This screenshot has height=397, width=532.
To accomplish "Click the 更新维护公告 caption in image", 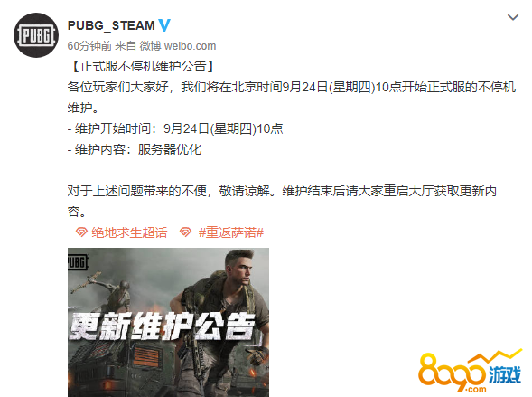I will (162, 326).
